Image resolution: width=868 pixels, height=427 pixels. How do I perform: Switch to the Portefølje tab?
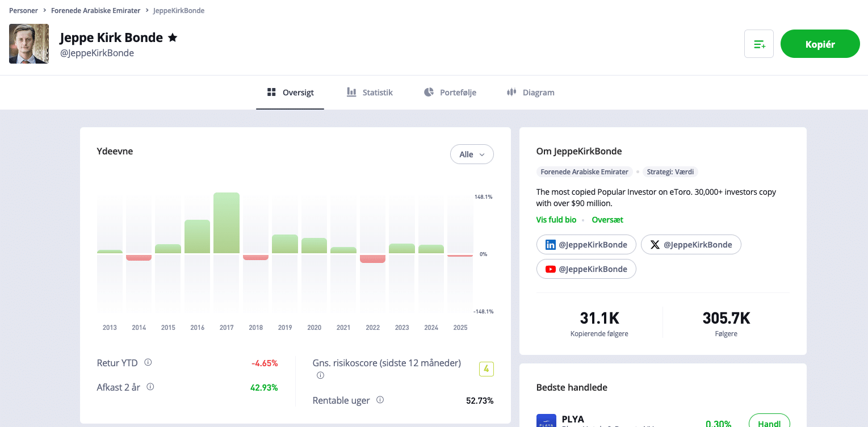pyautogui.click(x=450, y=93)
